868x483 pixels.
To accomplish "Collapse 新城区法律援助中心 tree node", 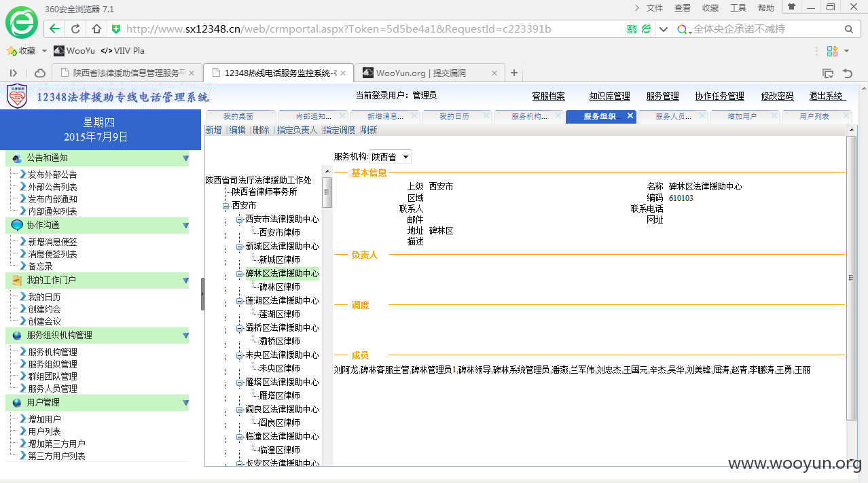I will (x=240, y=247).
